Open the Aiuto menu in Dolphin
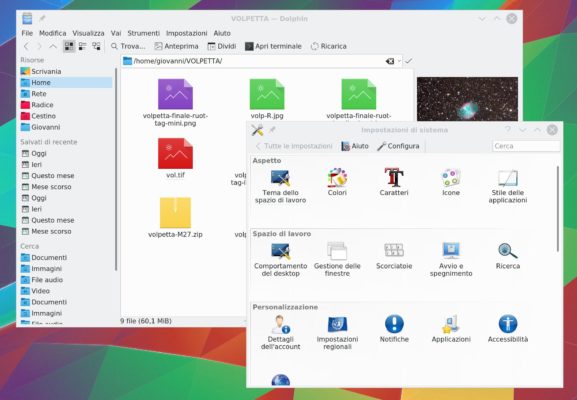This screenshot has width=577, height=400. 222,33
